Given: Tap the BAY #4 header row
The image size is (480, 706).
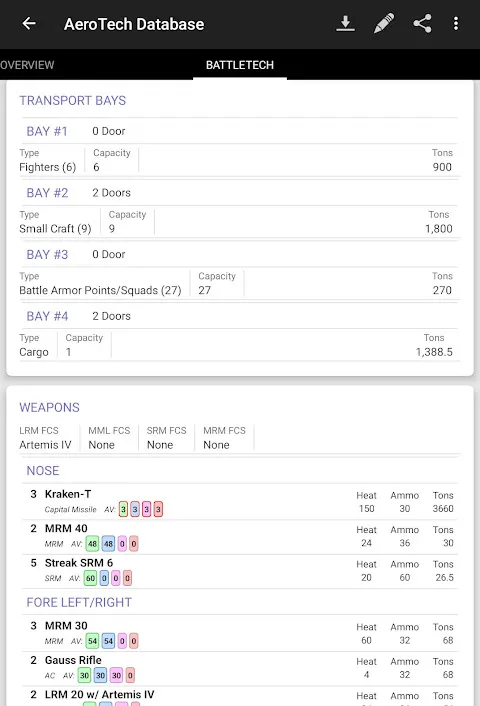Looking at the screenshot, I should click(240, 316).
